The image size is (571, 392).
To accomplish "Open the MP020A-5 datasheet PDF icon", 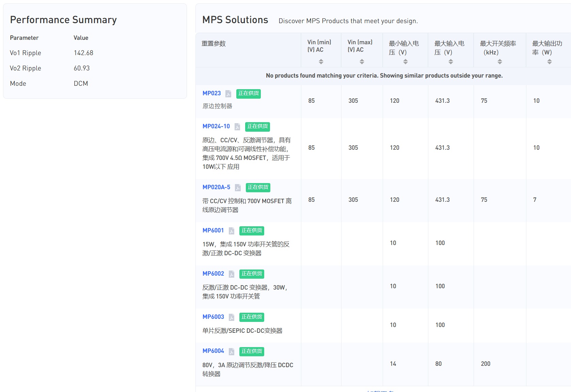I will [x=238, y=187].
